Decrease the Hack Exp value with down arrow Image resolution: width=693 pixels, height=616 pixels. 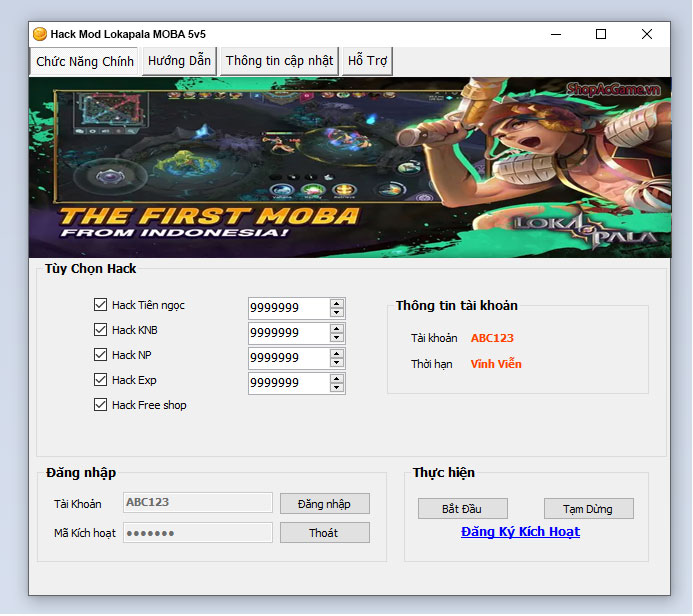(337, 388)
